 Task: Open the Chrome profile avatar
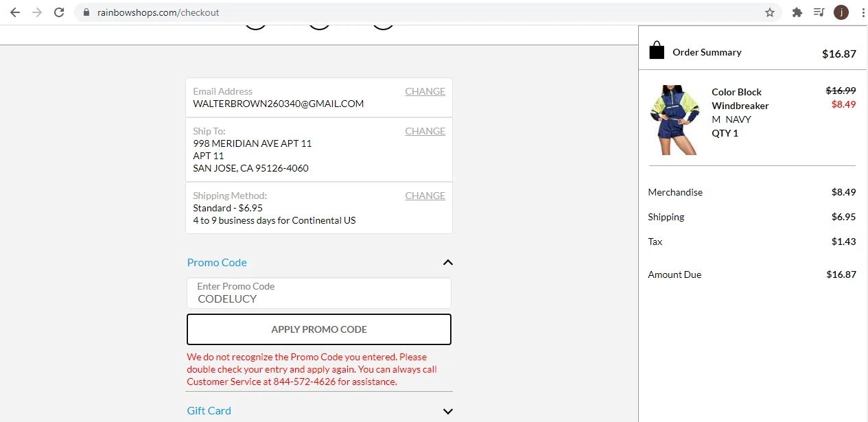tap(841, 12)
